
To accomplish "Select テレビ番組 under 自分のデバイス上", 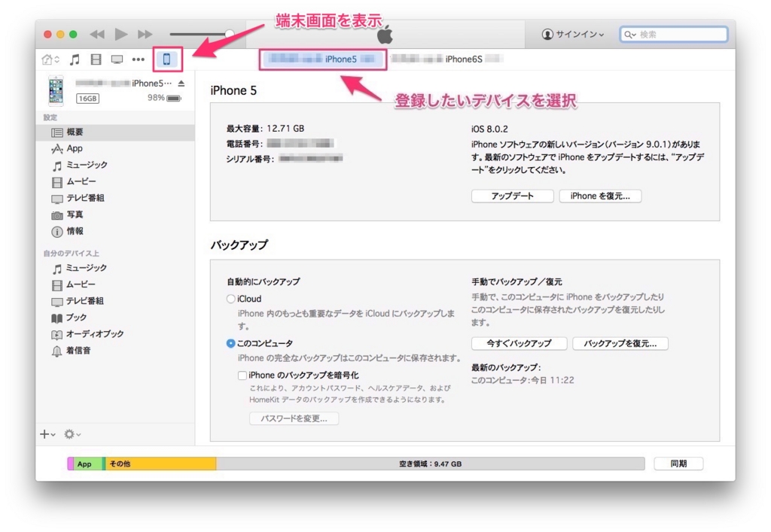I will [115, 301].
